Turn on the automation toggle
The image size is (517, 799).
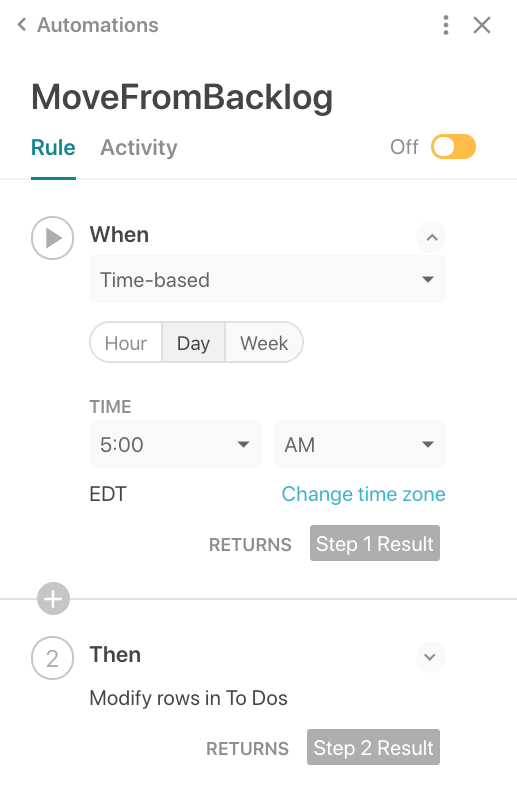(453, 147)
